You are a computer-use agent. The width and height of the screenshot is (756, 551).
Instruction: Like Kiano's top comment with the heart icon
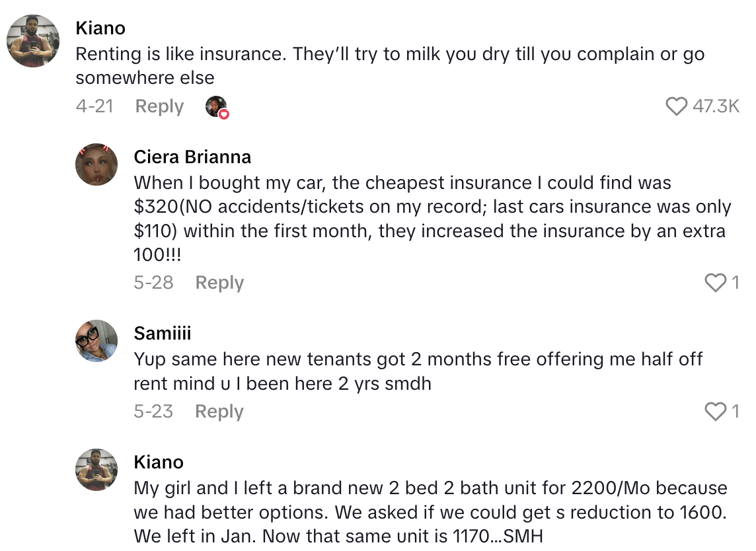pyautogui.click(x=676, y=106)
